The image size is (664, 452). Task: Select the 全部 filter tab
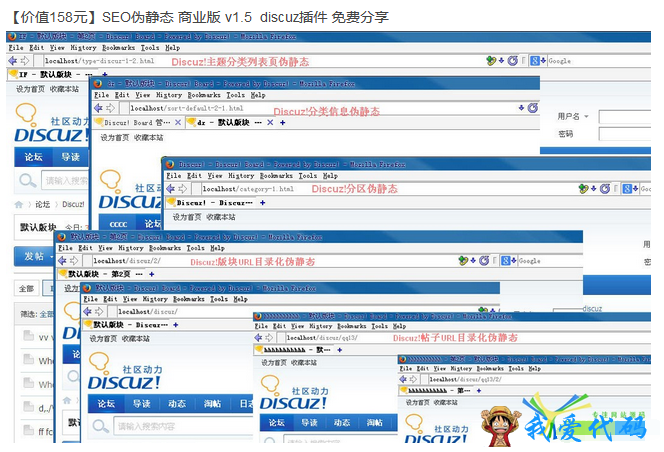click(x=26, y=288)
